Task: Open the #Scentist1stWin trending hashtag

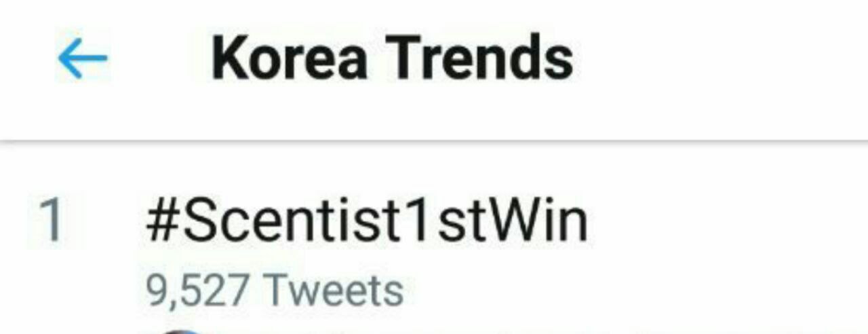Action: 366,221
